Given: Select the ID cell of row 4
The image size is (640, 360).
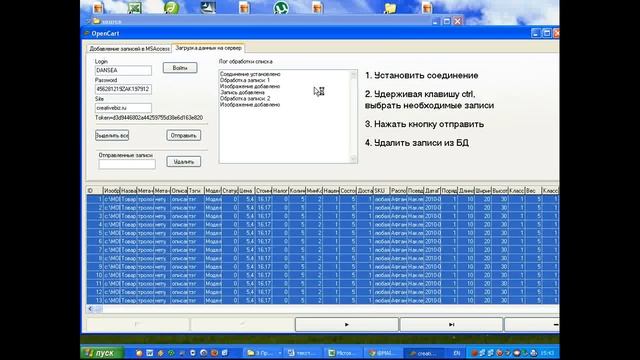Looking at the screenshot, I should [x=95, y=224].
